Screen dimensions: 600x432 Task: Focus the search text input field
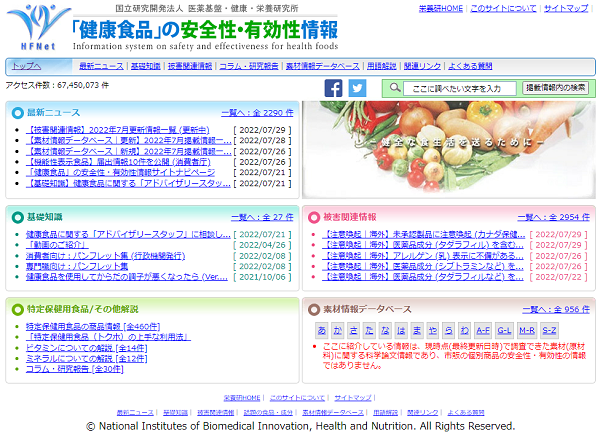point(460,88)
